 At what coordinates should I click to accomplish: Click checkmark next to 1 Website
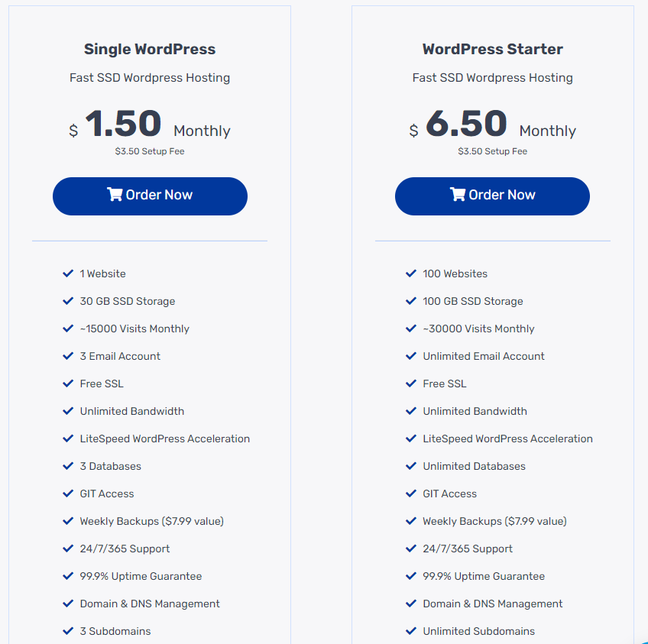click(x=68, y=273)
